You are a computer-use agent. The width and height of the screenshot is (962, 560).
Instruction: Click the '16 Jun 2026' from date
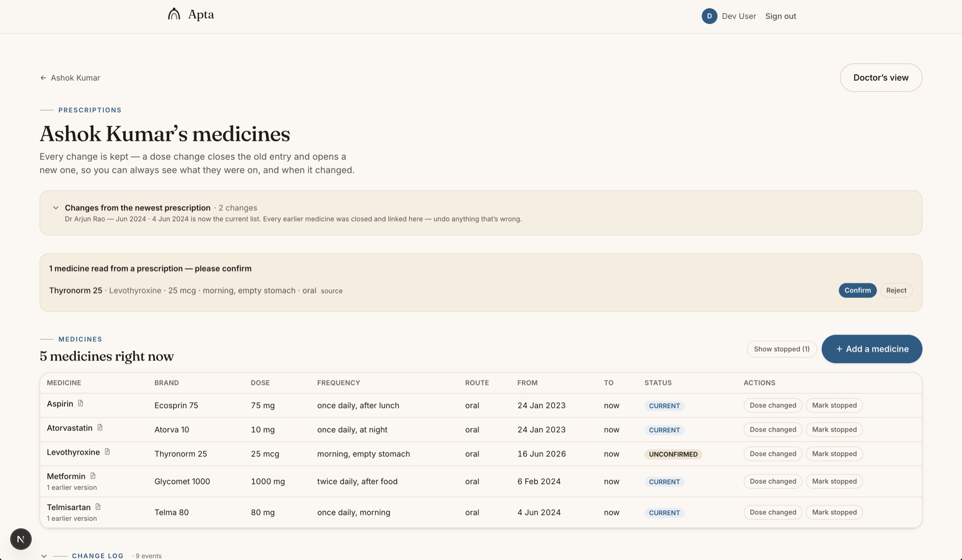[542, 454]
